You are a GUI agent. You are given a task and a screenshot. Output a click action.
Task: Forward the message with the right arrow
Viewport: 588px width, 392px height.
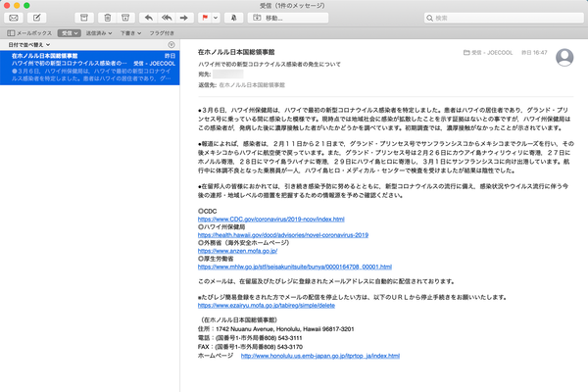(184, 18)
